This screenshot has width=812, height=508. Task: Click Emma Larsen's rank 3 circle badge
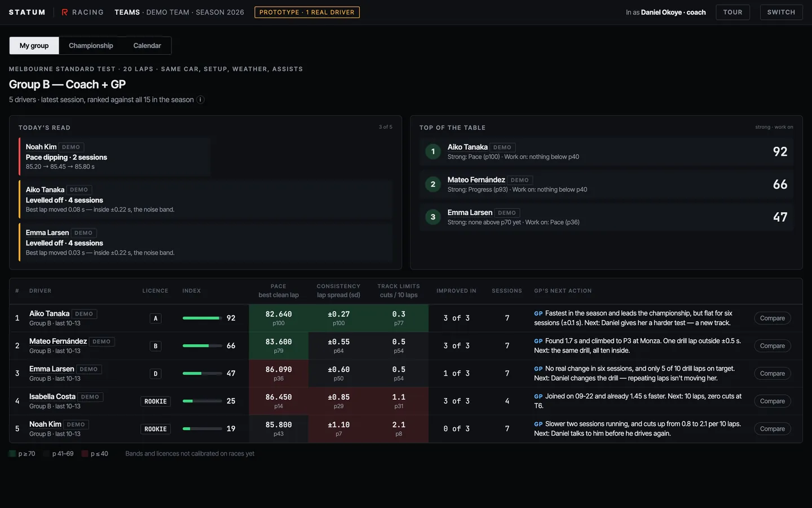433,217
